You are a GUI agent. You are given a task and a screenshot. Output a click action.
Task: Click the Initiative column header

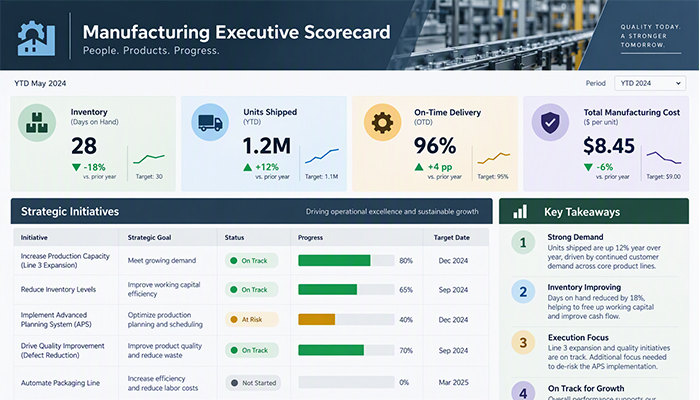(x=34, y=238)
